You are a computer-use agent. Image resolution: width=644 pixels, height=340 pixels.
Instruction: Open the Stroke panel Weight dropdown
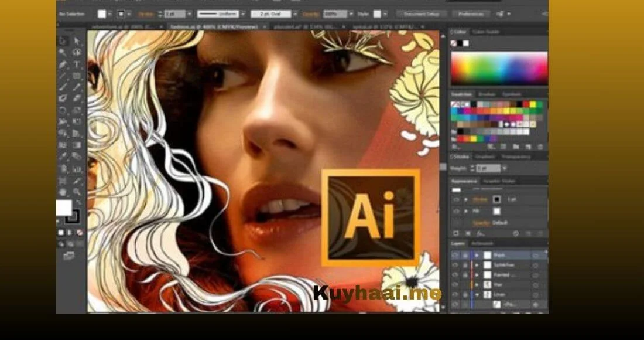click(x=504, y=168)
